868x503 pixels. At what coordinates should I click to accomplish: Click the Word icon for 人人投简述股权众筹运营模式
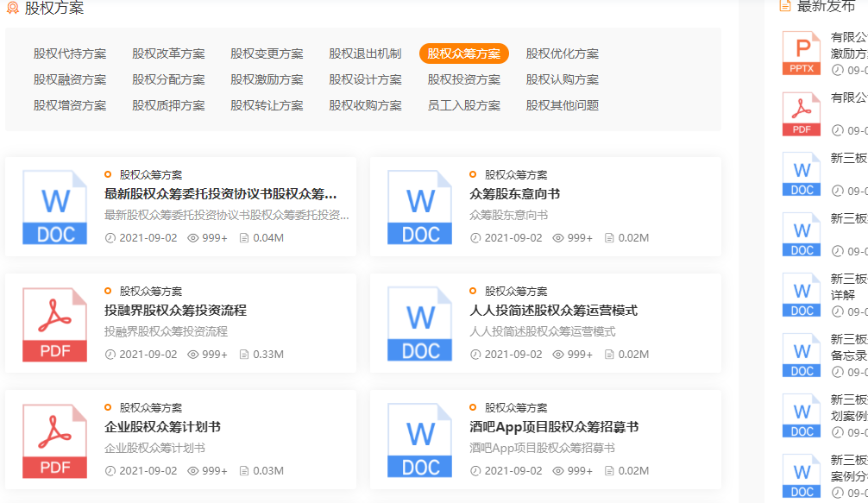[x=419, y=324]
